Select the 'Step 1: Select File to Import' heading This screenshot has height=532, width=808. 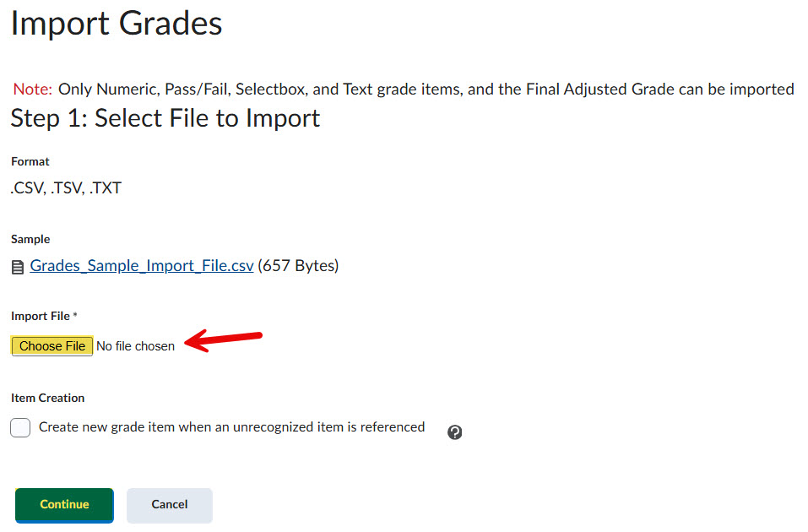pos(165,118)
